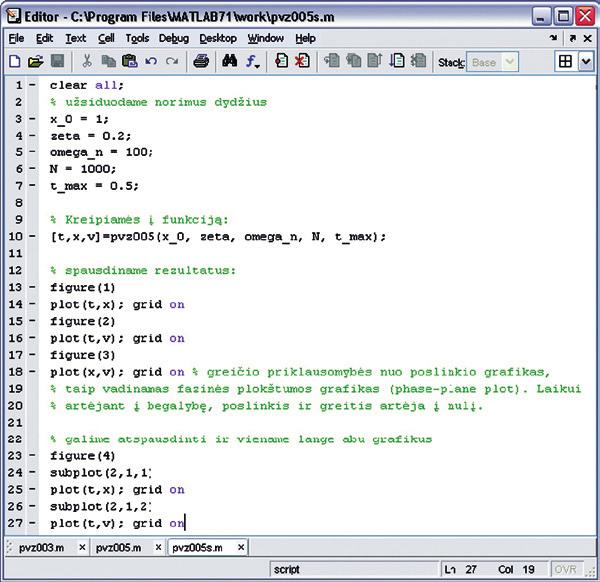Open a file using the folder icon
The height and width of the screenshot is (582, 600).
coord(36,61)
